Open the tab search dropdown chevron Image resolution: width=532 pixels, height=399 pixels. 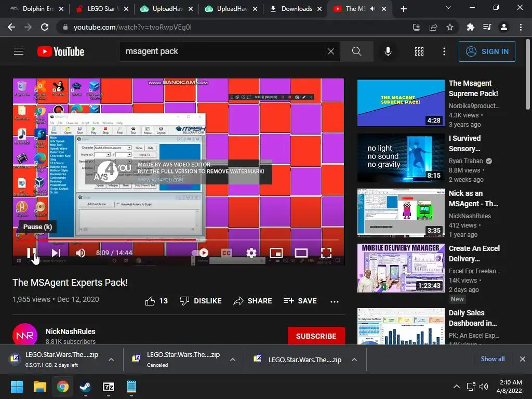(x=448, y=7)
